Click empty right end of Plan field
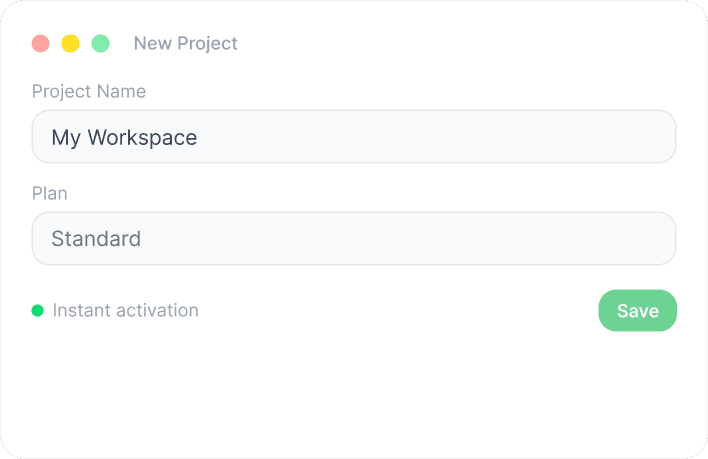The image size is (708, 459). coord(600,239)
